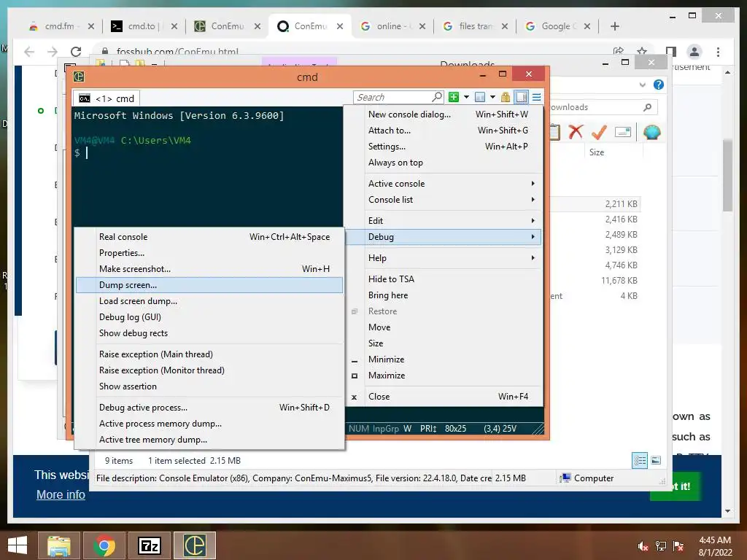Expand the Console list submenu

pos(444,200)
